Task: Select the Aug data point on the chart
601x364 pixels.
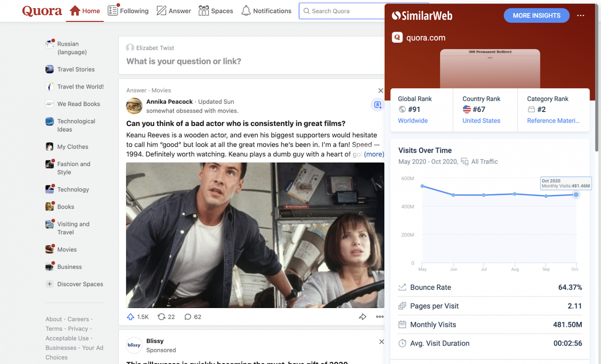Action: pos(515,194)
